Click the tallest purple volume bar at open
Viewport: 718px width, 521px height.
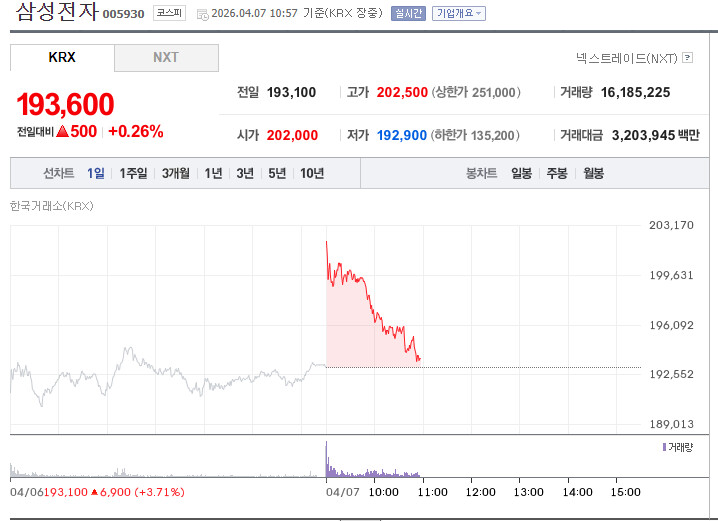point(326,459)
